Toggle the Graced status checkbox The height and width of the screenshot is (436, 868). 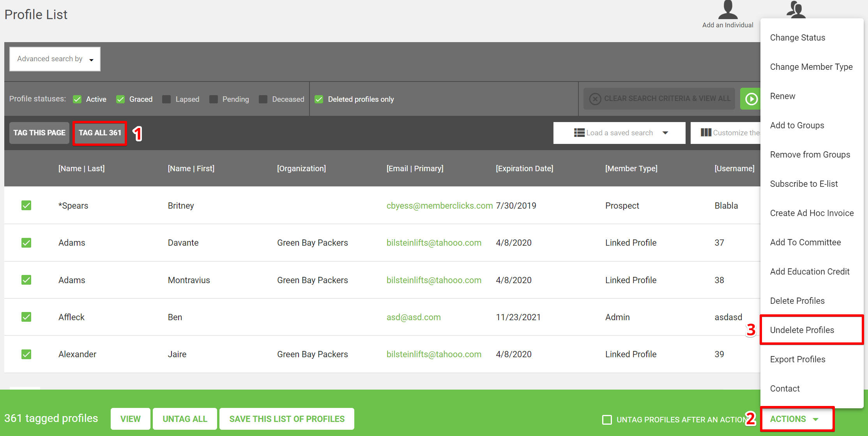point(120,99)
